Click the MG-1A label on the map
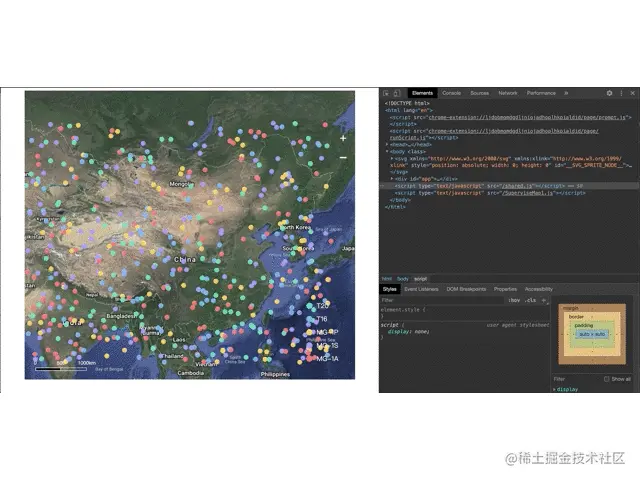Image resolution: width=640 pixels, height=480 pixels. pos(328,358)
